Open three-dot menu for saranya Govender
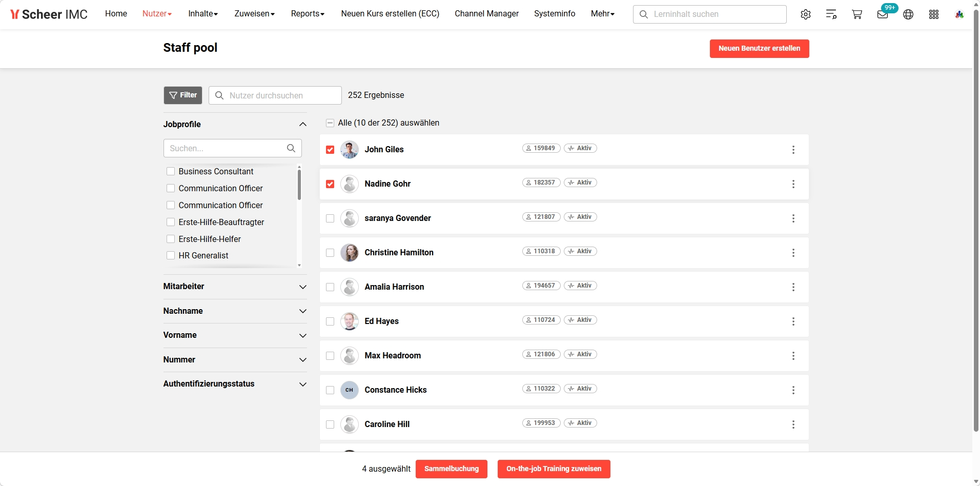The image size is (980, 486). (x=793, y=218)
